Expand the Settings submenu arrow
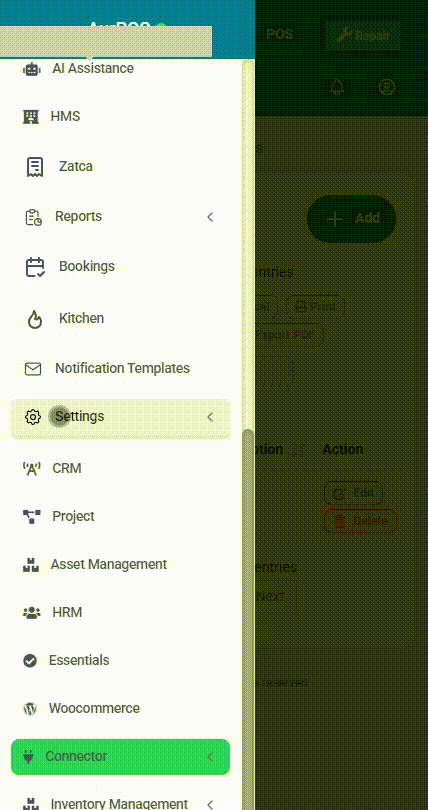This screenshot has height=810, width=428. pyautogui.click(x=210, y=417)
